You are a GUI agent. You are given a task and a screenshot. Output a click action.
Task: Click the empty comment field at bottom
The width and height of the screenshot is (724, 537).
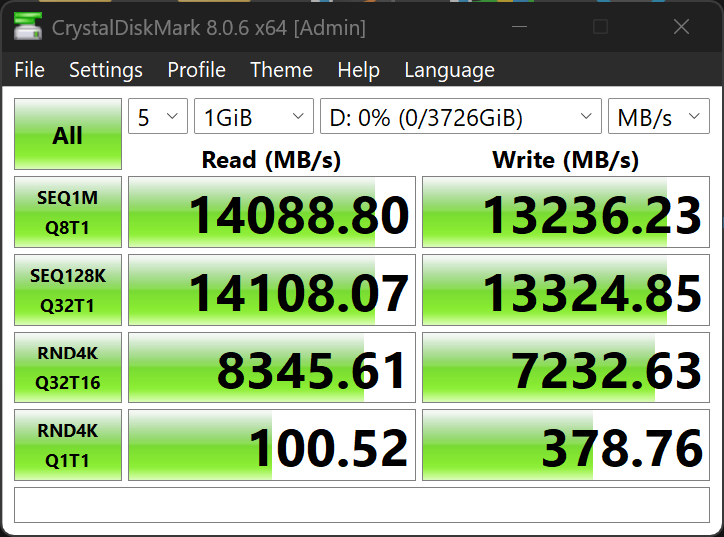tap(362, 505)
